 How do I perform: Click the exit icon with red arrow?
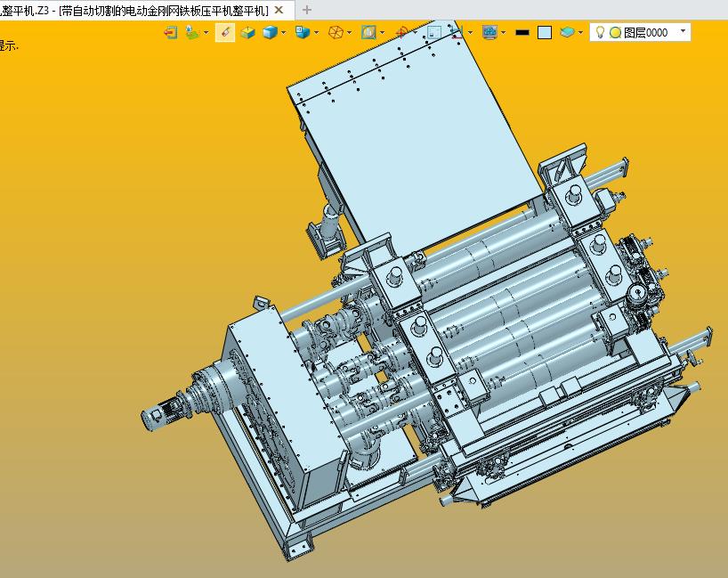click(x=170, y=33)
